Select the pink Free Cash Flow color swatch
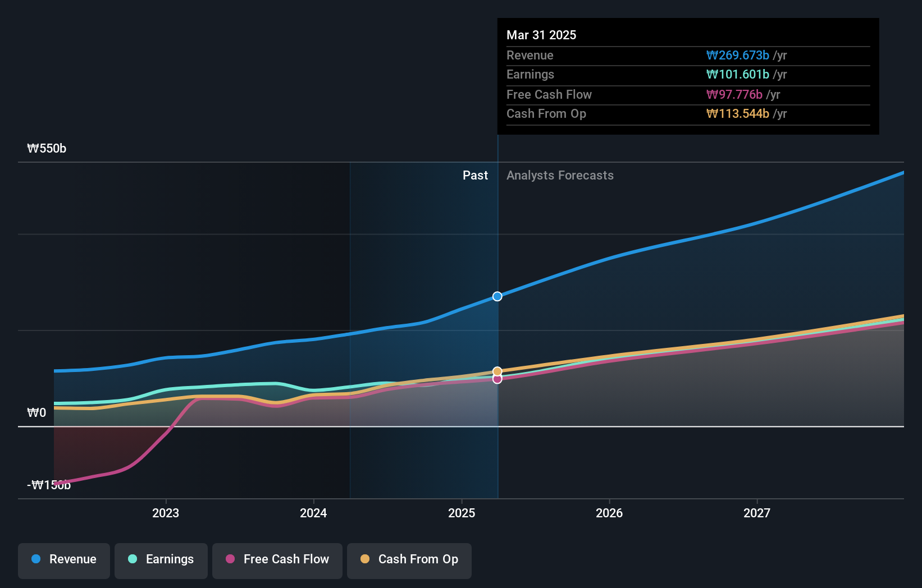The width and height of the screenshot is (922, 588). [230, 559]
